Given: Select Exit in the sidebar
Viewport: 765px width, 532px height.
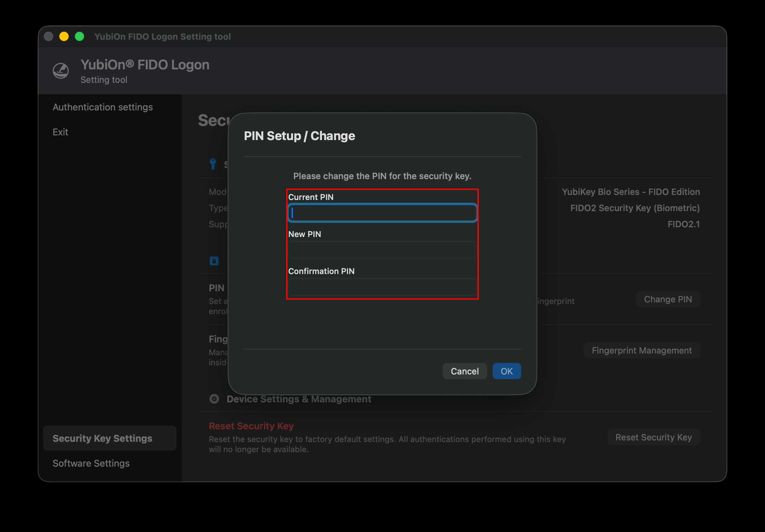Looking at the screenshot, I should tap(60, 132).
